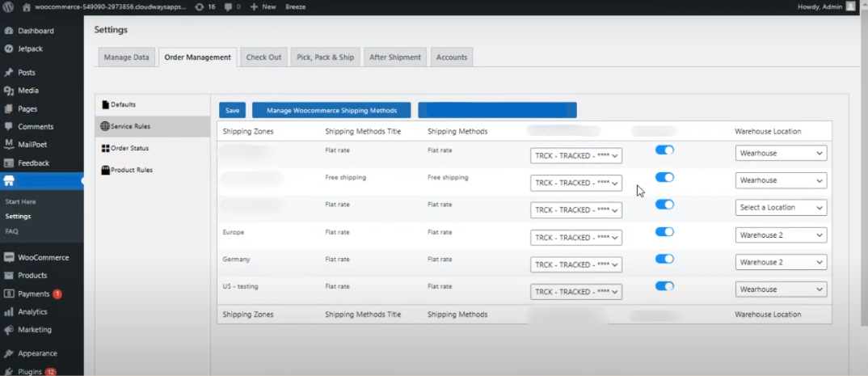Open Media library icon in sidebar

click(x=8, y=91)
